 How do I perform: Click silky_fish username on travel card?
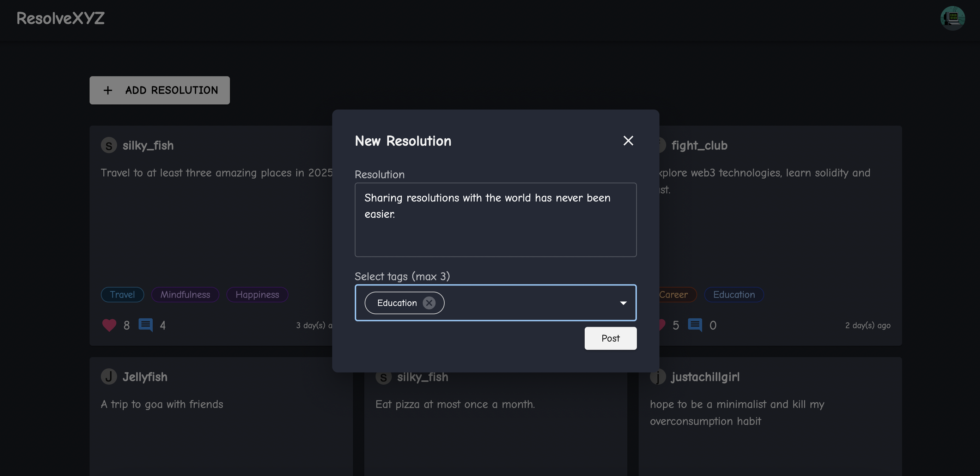pyautogui.click(x=148, y=145)
